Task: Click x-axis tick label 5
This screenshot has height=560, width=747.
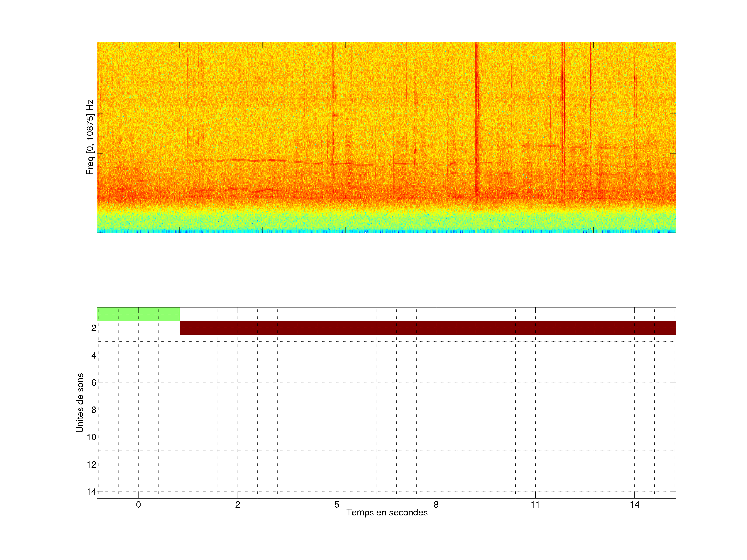Action: 337,505
